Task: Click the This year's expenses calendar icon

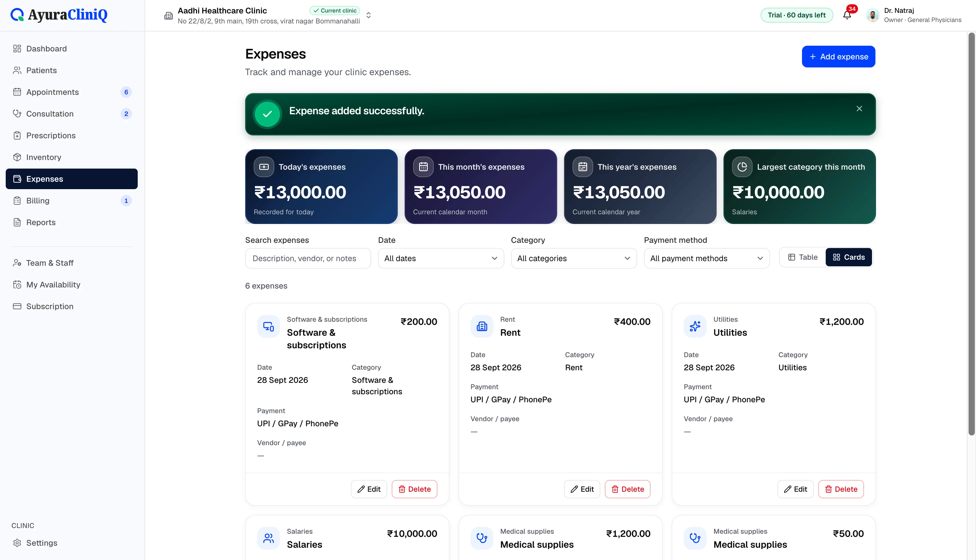Action: (583, 167)
